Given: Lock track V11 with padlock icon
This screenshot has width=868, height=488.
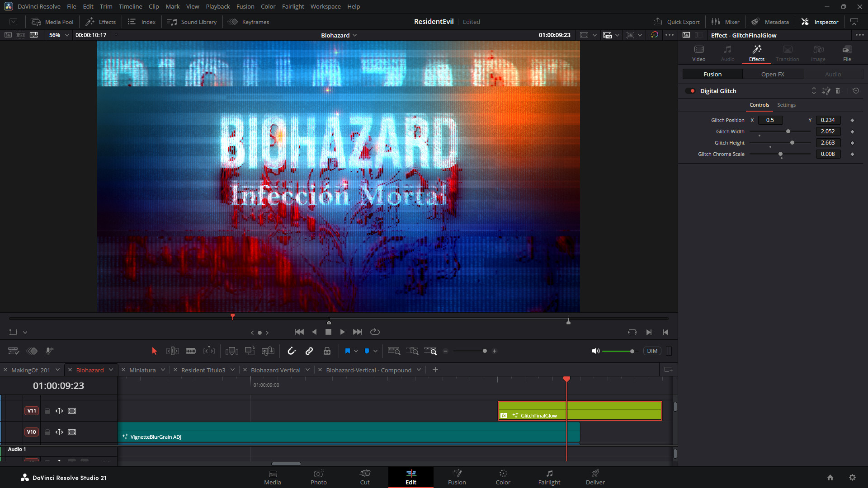Looking at the screenshot, I should pos(47,411).
